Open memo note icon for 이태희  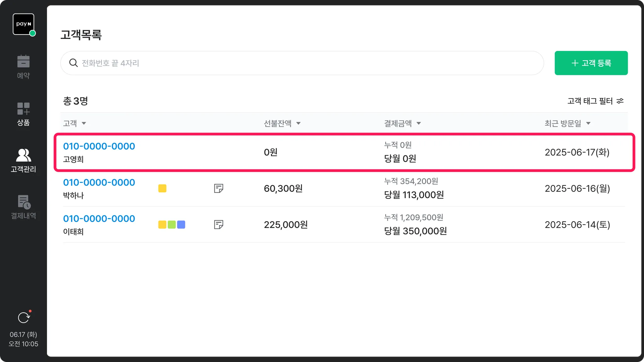coord(219,224)
